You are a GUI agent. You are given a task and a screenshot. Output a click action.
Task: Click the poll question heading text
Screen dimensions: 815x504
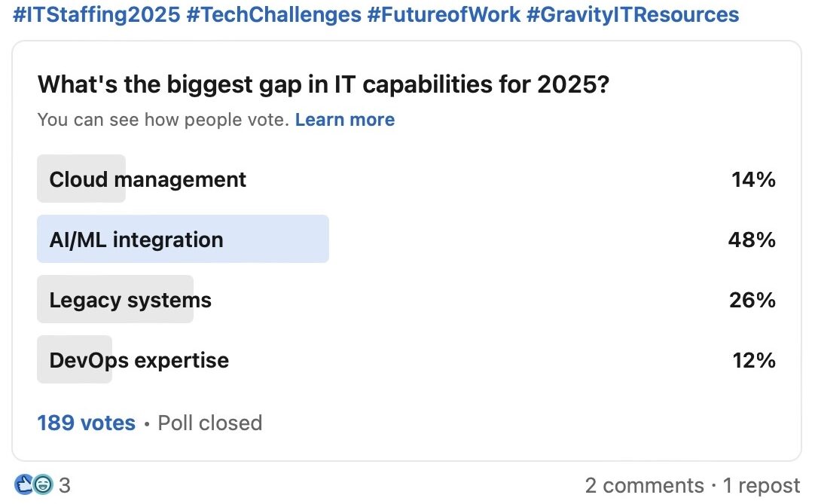(323, 84)
